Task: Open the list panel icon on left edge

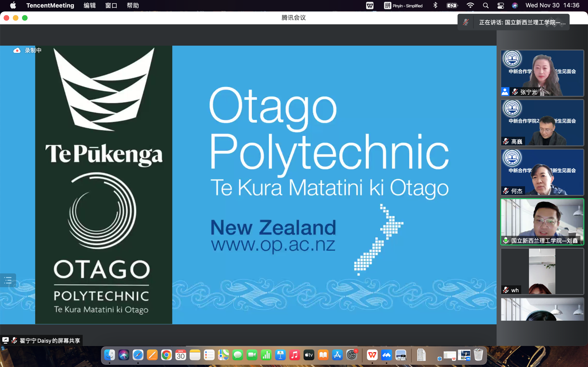Action: click(8, 280)
